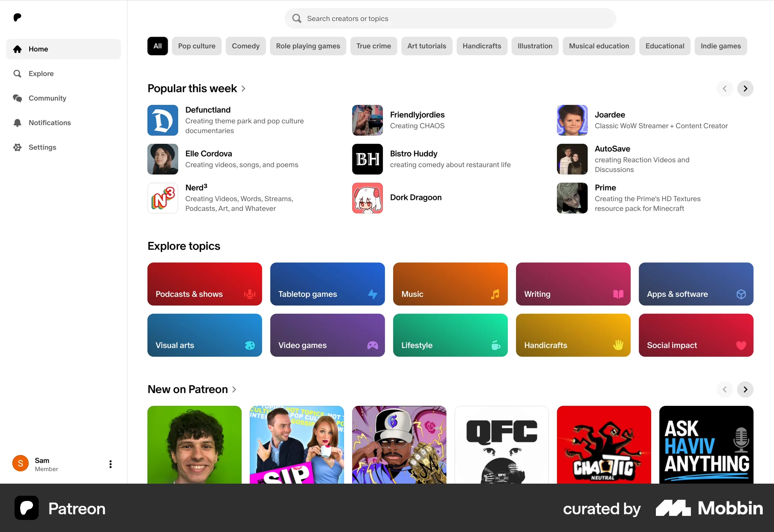Toggle the Handicrafts filter chip
The width and height of the screenshot is (774, 532).
[x=482, y=46]
